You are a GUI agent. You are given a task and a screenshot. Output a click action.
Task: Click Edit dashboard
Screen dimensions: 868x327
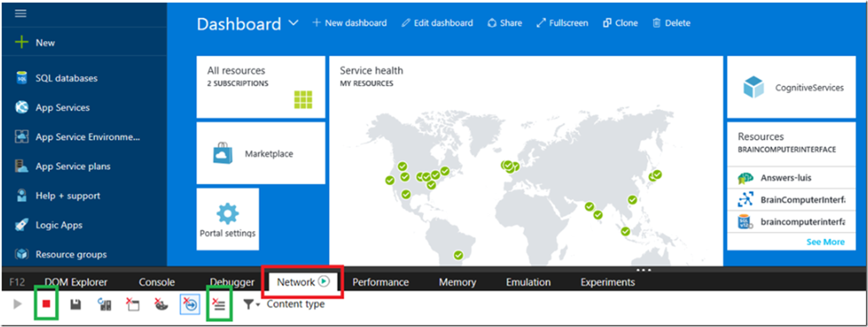tap(437, 23)
